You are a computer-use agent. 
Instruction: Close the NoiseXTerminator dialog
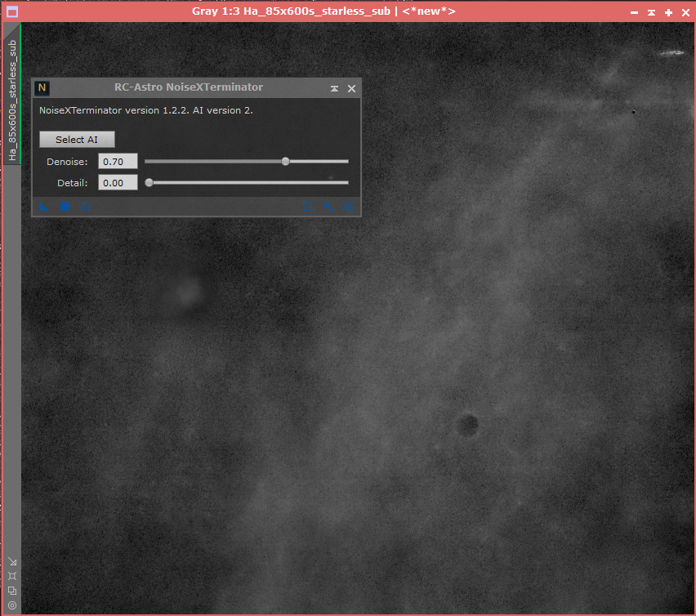pos(351,89)
